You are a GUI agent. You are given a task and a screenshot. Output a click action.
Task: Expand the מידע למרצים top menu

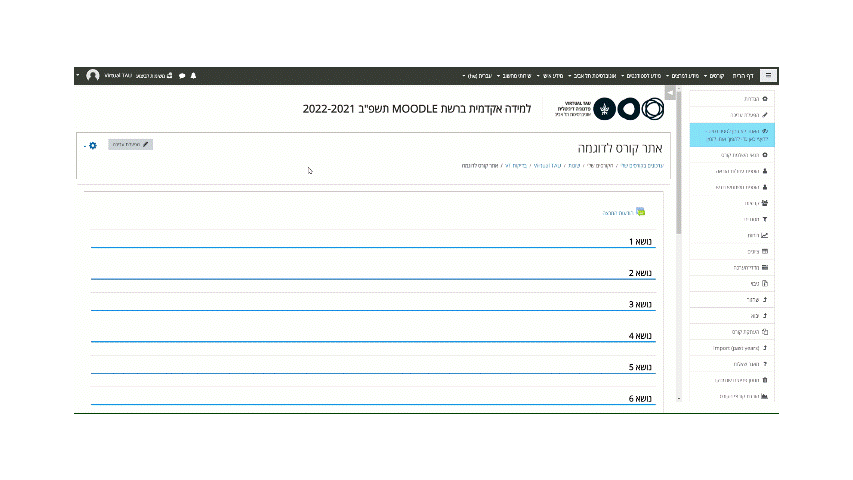click(683, 76)
